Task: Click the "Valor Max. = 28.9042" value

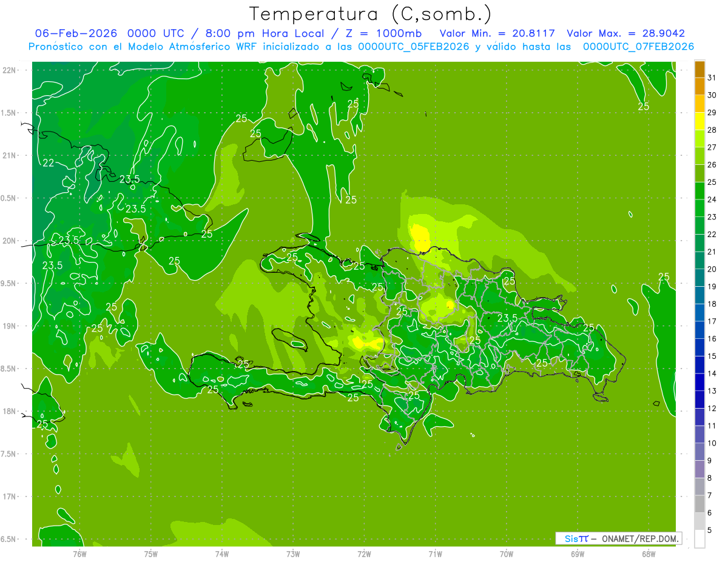Action: 625,33
